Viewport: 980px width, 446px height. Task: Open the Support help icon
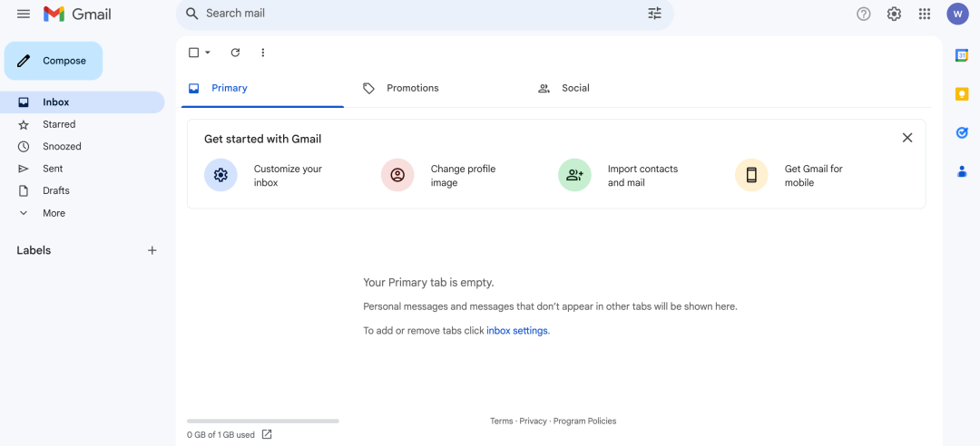[x=864, y=14]
